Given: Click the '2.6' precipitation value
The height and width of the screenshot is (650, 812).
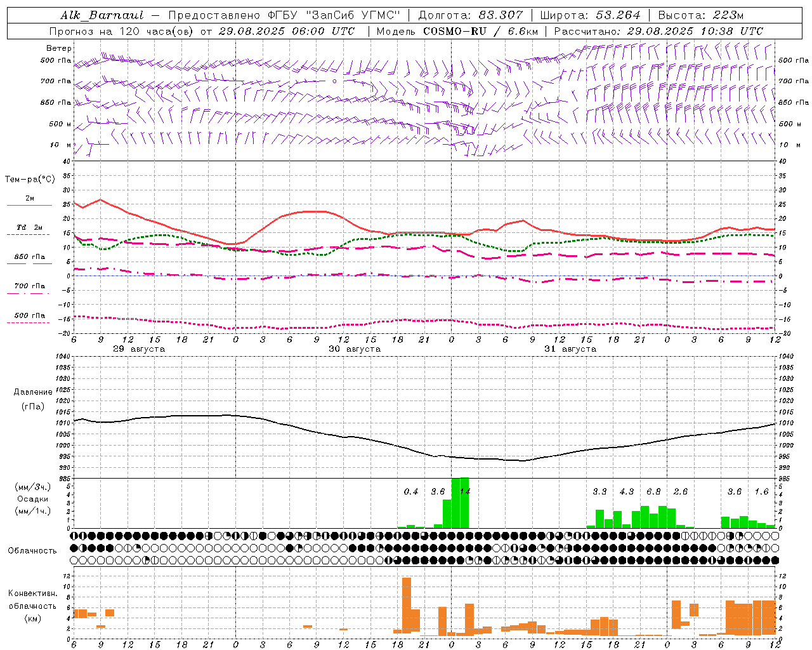Looking at the screenshot, I should click(681, 492).
